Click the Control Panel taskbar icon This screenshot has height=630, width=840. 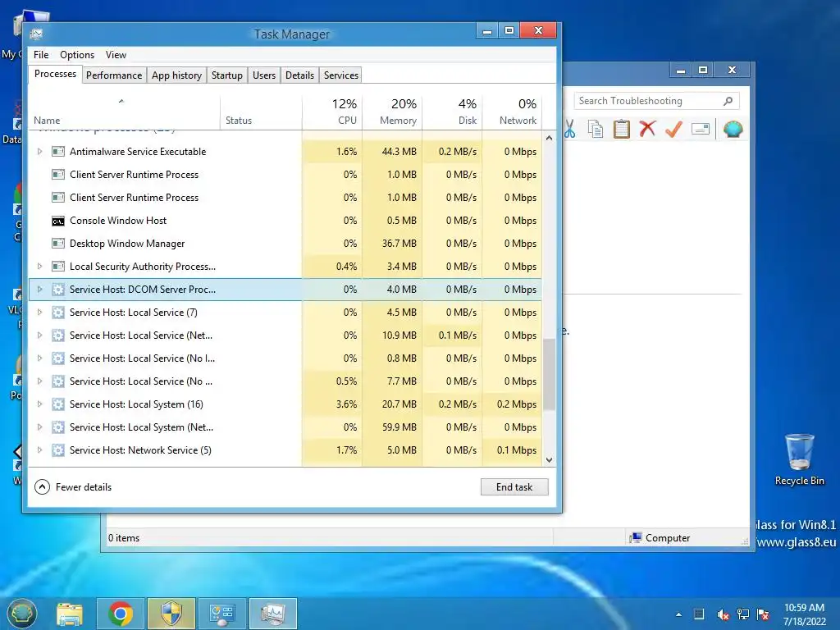pyautogui.click(x=222, y=614)
